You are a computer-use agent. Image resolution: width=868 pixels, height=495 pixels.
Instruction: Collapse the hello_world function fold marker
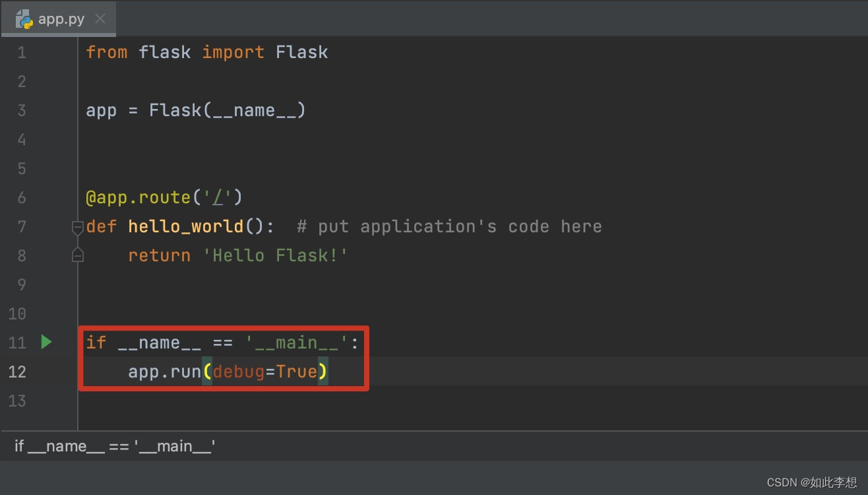pyautogui.click(x=77, y=226)
